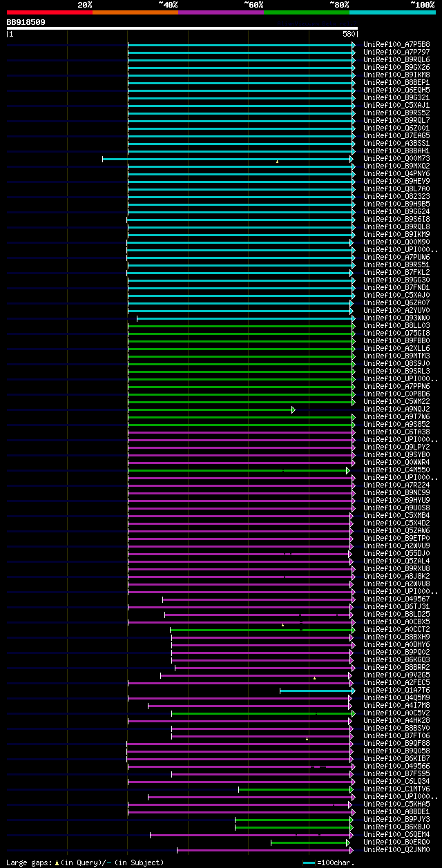Click the short green bar for A9NQJ2
The height and width of the screenshot is (868, 442).
point(211,409)
